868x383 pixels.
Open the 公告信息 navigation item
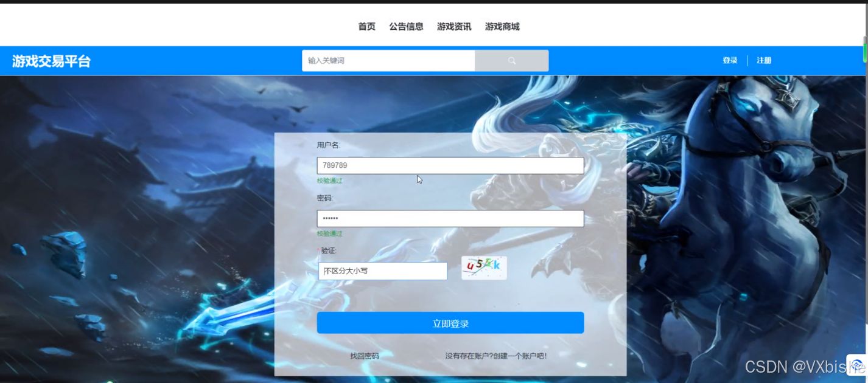pyautogui.click(x=406, y=27)
